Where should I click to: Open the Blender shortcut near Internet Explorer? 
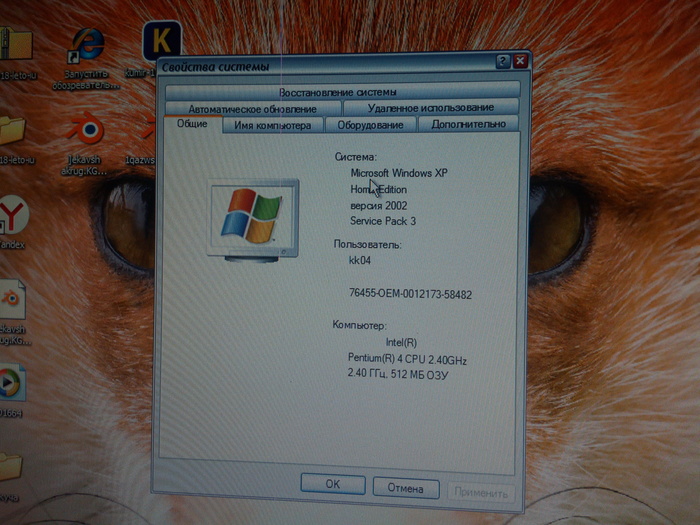[82, 130]
